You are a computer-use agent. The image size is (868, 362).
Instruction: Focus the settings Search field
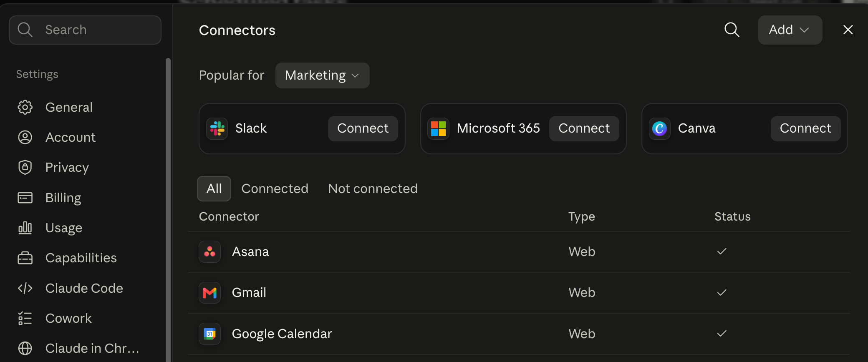pos(85,30)
